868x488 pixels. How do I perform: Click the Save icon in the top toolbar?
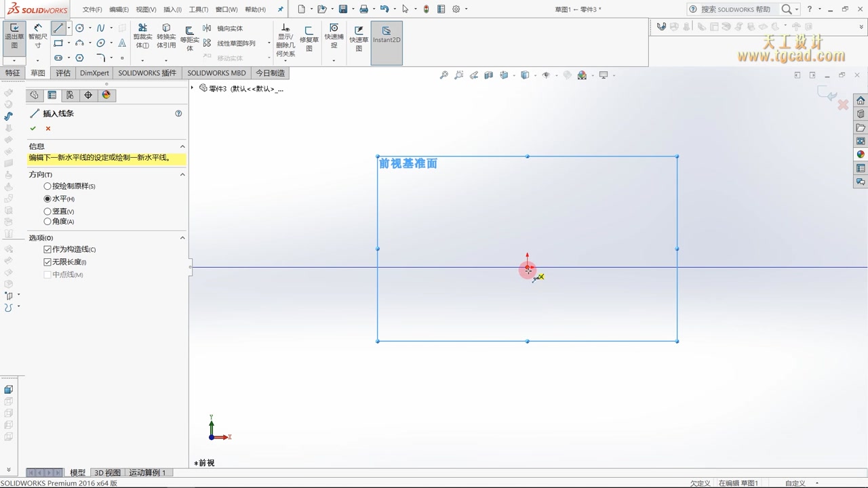343,9
